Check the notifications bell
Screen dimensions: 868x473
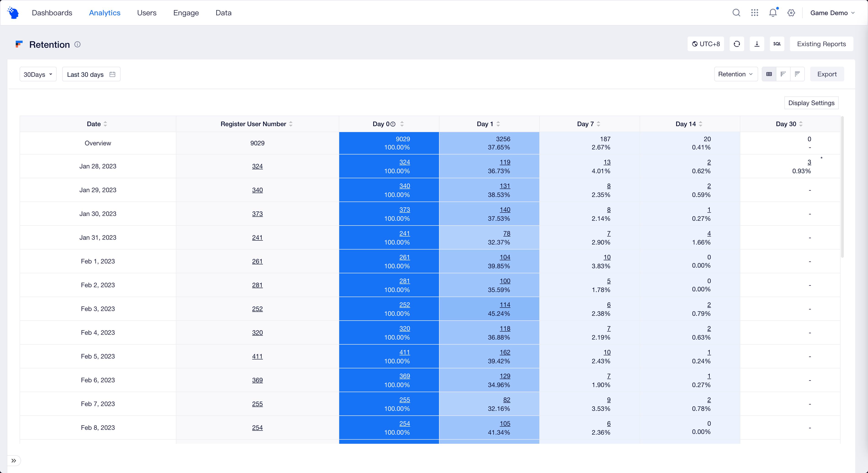[773, 13]
